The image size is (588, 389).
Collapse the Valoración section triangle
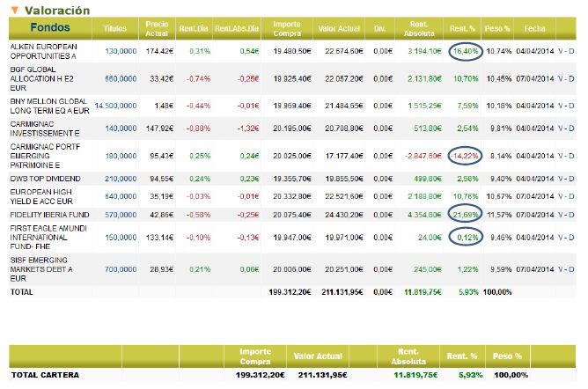(15, 10)
